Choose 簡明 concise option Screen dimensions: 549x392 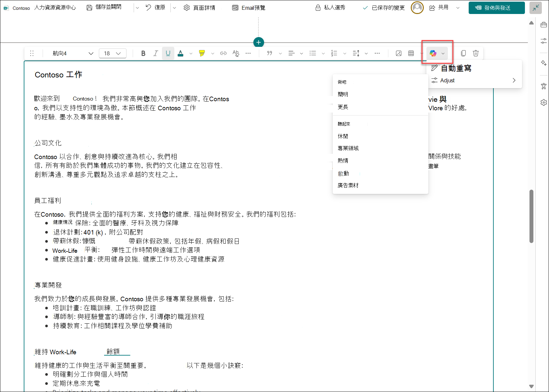click(381, 94)
